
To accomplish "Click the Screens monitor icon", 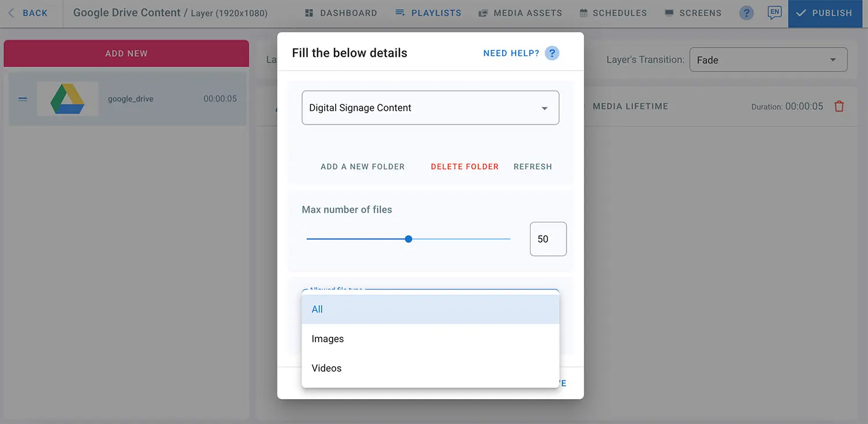I will point(669,13).
